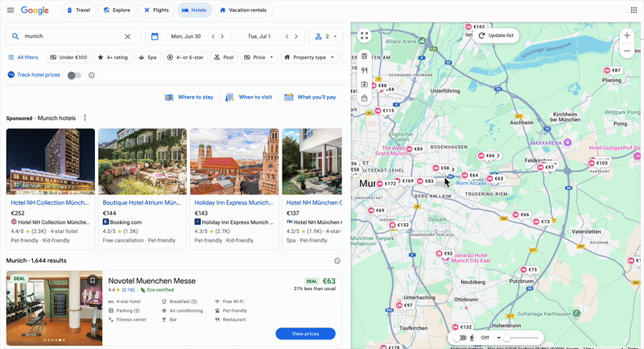Toggle Track hotel prices switch
This screenshot has height=349, width=644.
[x=74, y=75]
